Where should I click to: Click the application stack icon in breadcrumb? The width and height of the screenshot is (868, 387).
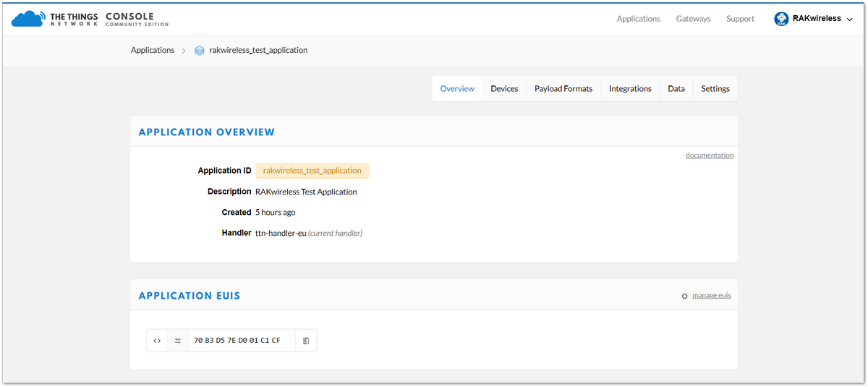pyautogui.click(x=200, y=51)
